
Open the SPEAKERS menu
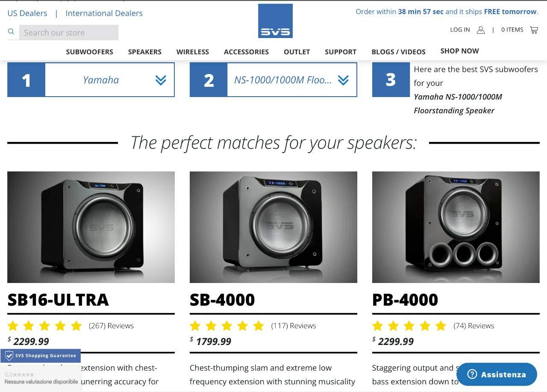click(x=145, y=52)
